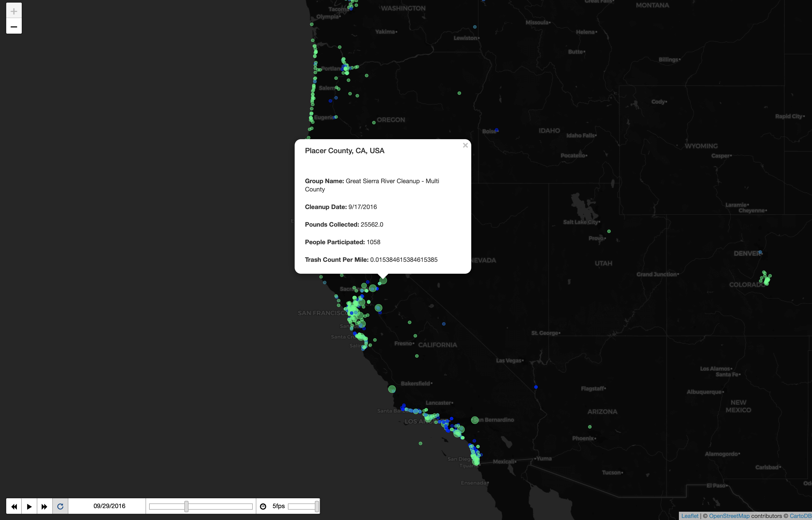Click the fast-forward button
The height and width of the screenshot is (520, 812).
click(44, 506)
